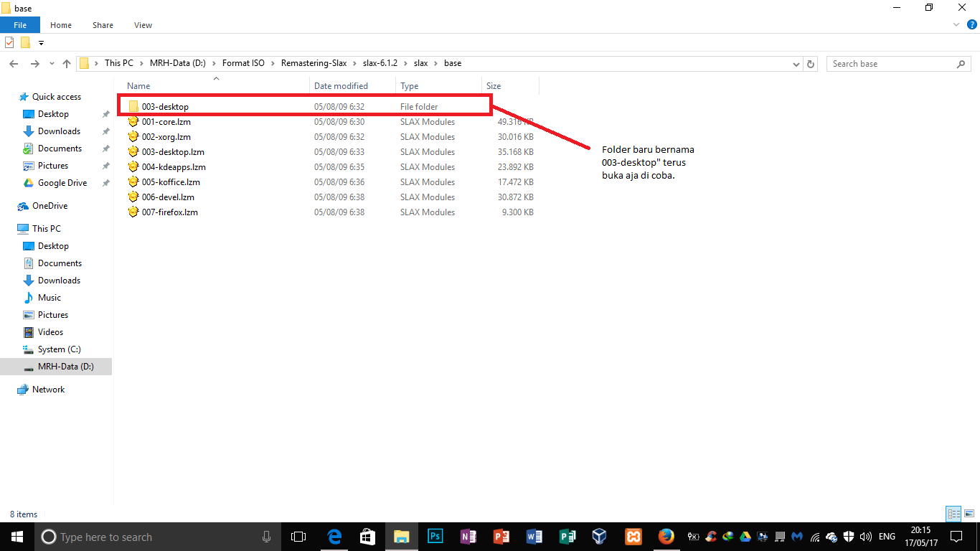The height and width of the screenshot is (551, 980).
Task: Select the 006-devel.lzm module icon
Action: point(133,197)
